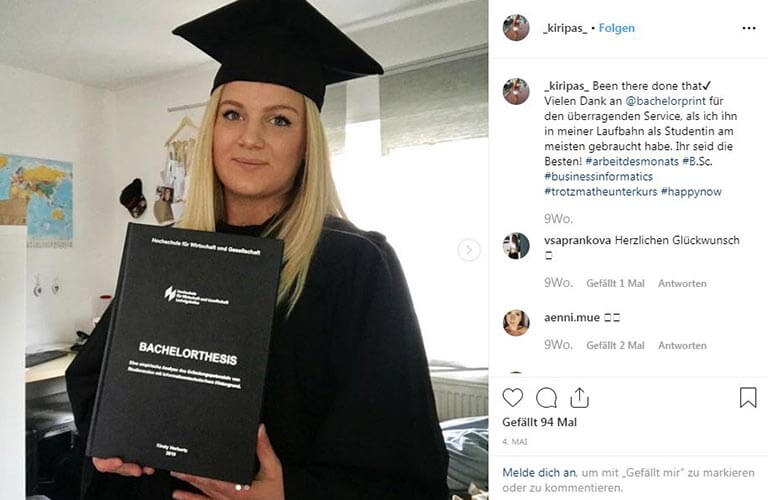Save the post with bookmark icon
This screenshot has width=768, height=500.
tap(748, 398)
